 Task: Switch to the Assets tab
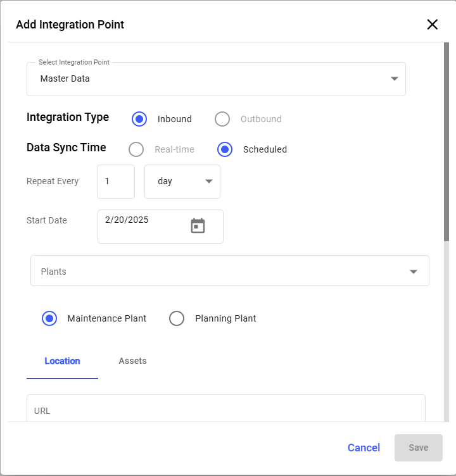pos(132,361)
